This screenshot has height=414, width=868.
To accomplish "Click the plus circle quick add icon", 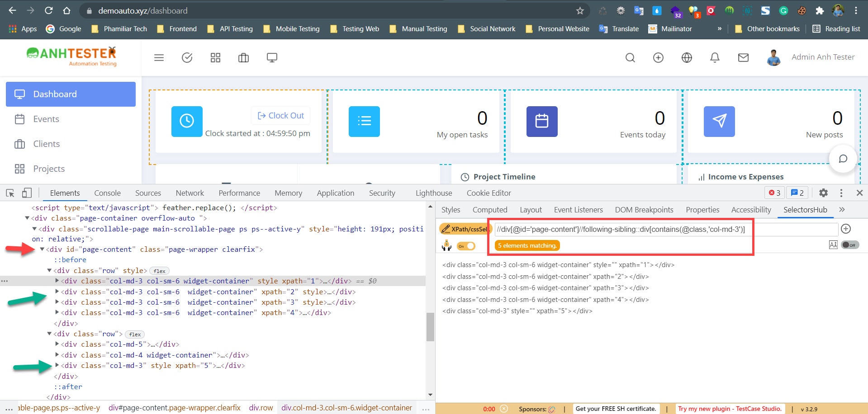I will coord(658,57).
